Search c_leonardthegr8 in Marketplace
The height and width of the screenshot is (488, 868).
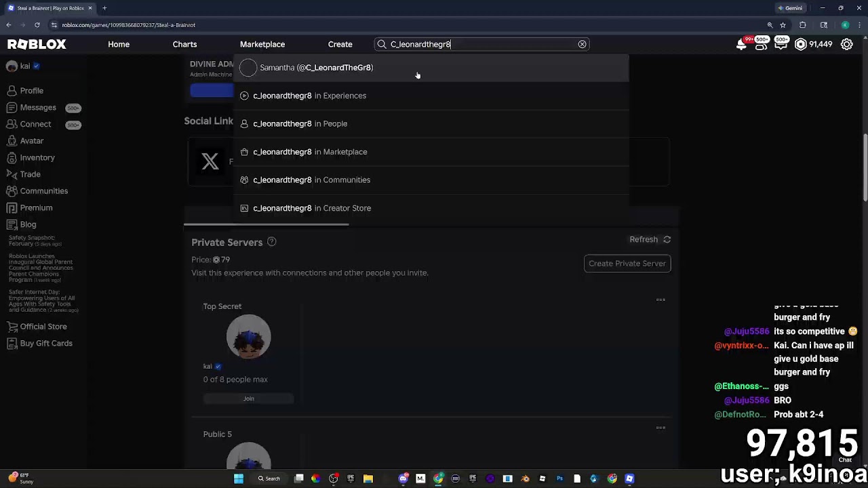point(431,152)
